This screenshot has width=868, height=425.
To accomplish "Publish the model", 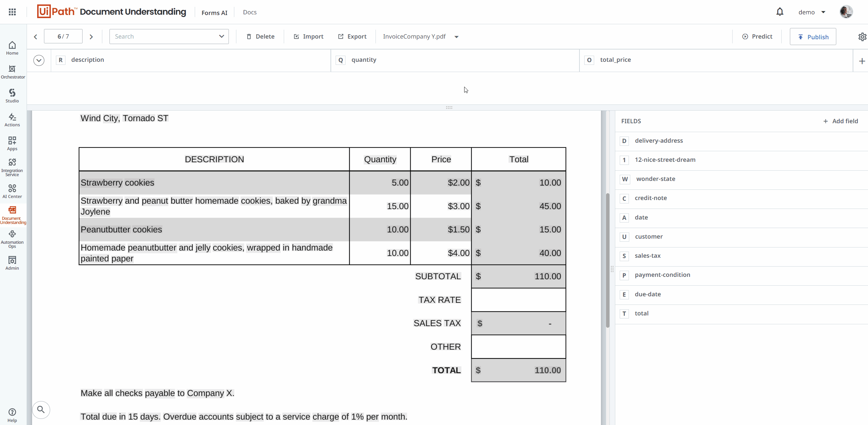I will [x=813, y=37].
